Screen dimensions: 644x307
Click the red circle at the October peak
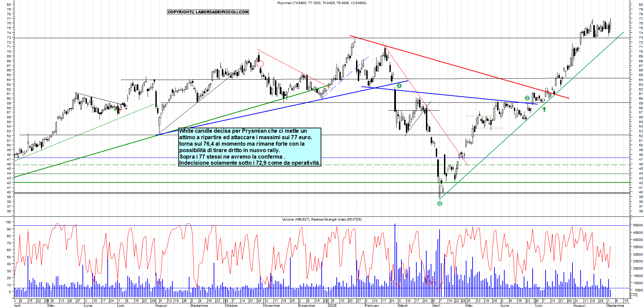coord(260,64)
